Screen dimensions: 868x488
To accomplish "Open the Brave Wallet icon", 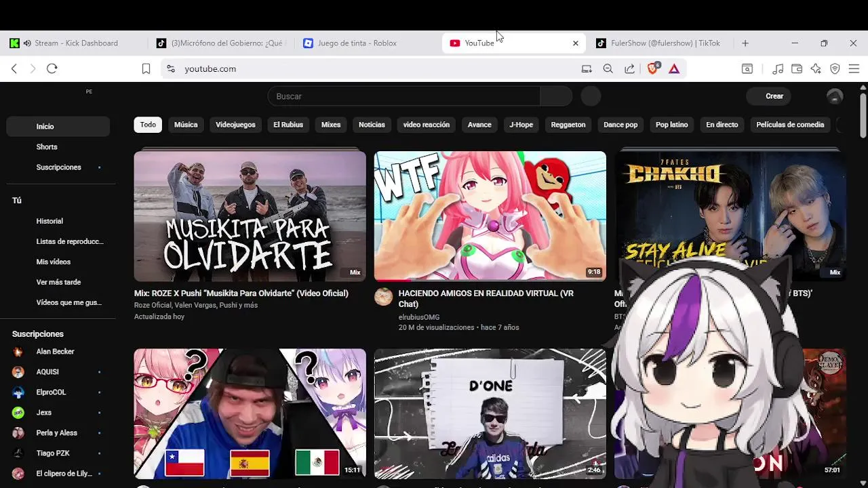I will (x=797, y=68).
